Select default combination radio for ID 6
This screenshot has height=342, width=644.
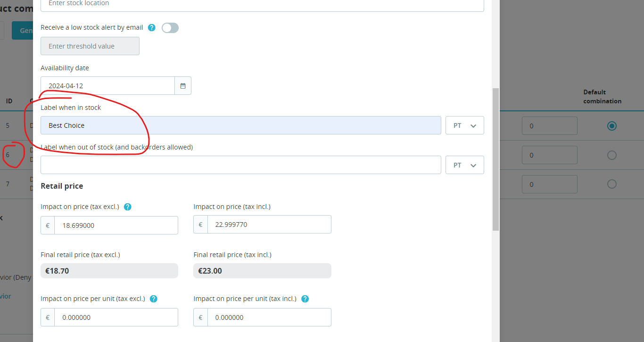[611, 155]
